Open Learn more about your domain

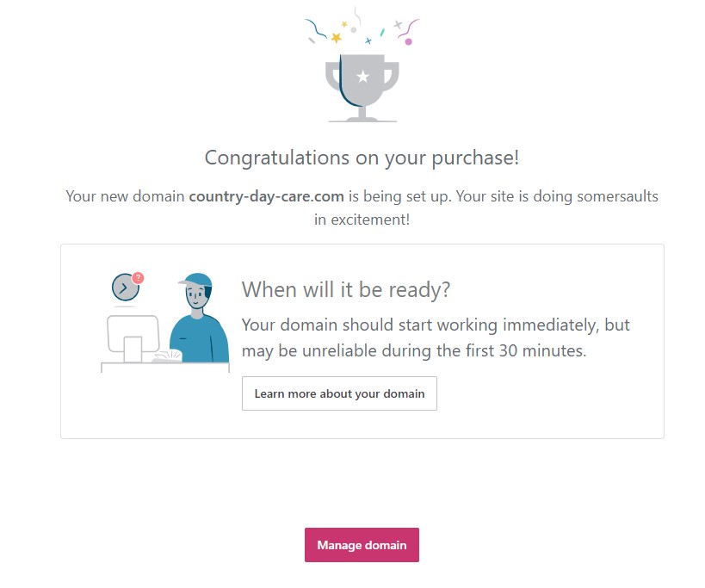click(x=339, y=393)
